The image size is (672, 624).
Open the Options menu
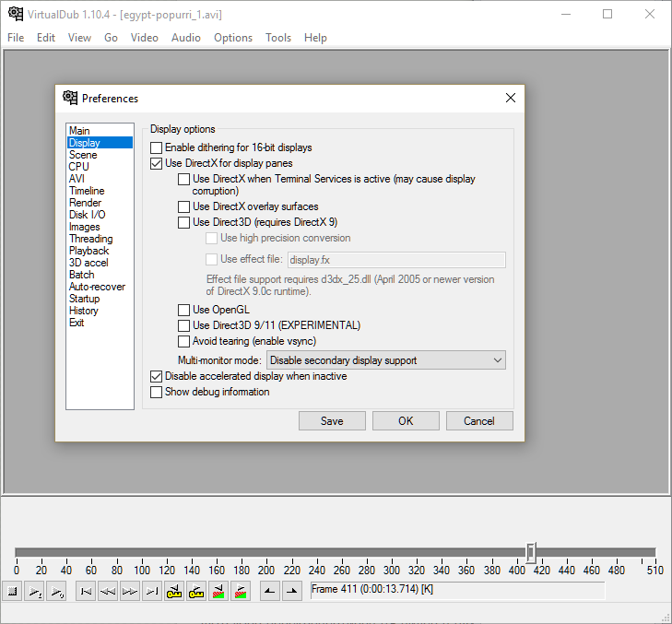[x=233, y=38]
